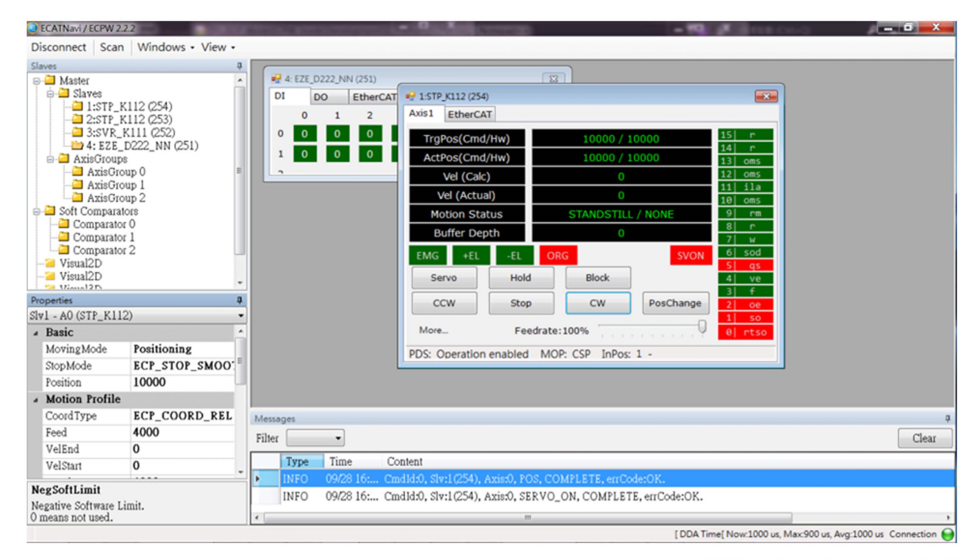Click the Comparator 1 folder icon

(63, 236)
